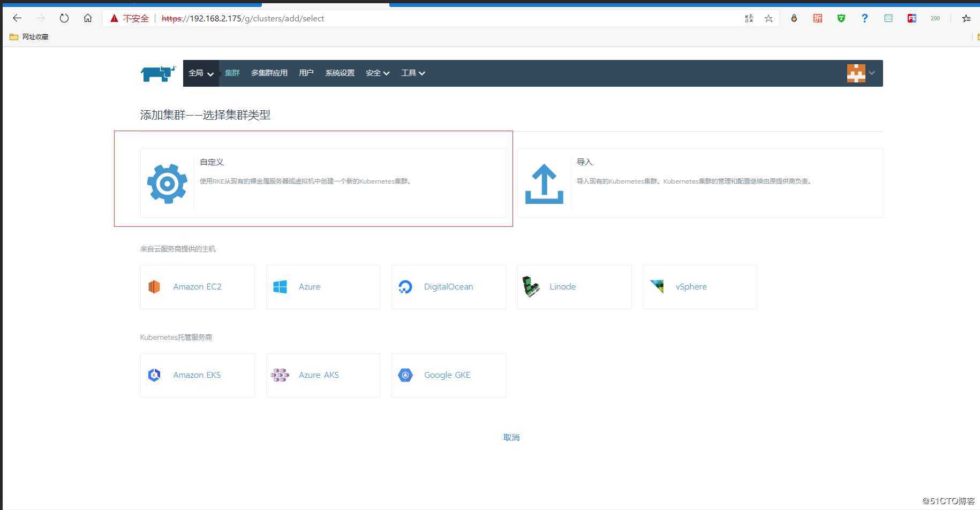This screenshot has height=510, width=980.
Task: Click the Azure Windows logo icon
Action: point(280,287)
